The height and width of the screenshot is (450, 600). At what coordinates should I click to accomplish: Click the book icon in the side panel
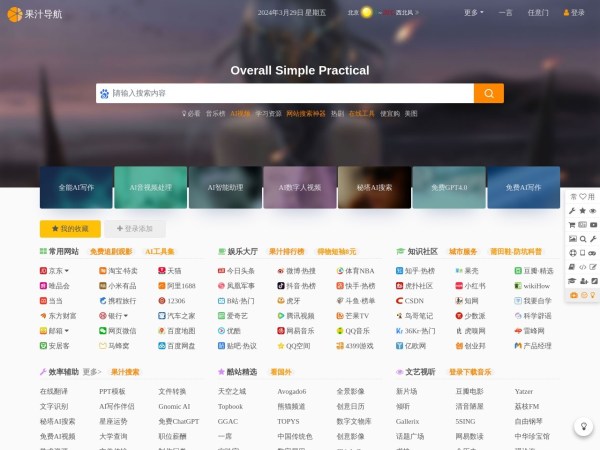point(572,267)
